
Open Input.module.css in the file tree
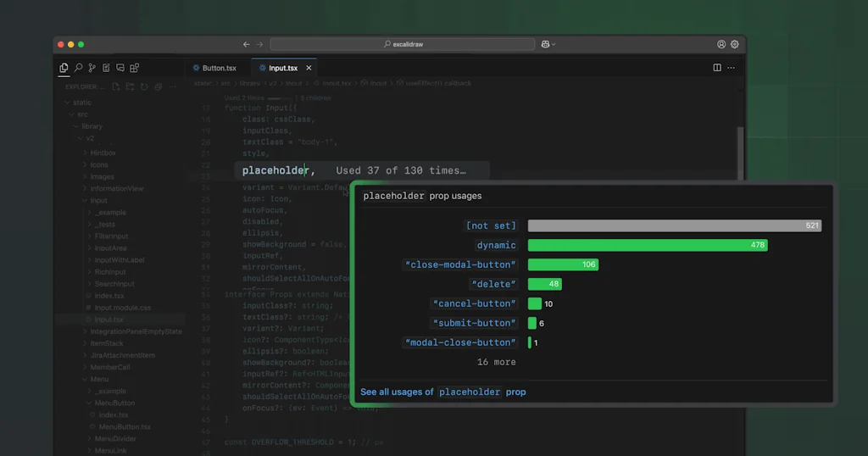point(123,308)
